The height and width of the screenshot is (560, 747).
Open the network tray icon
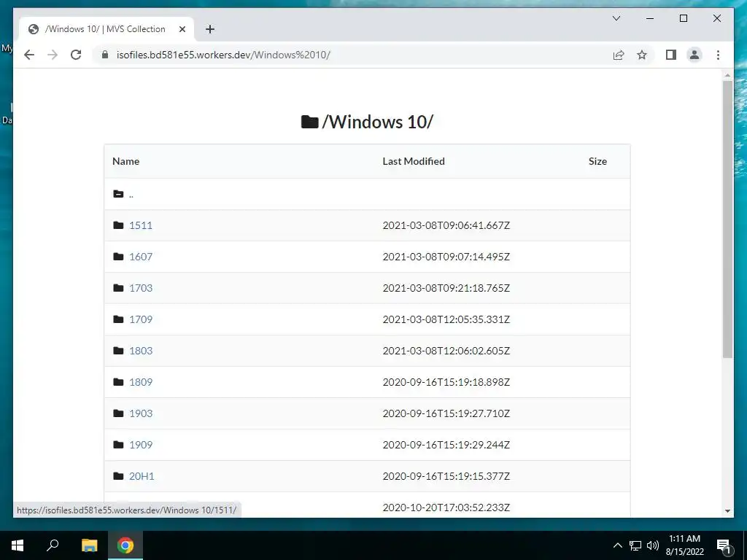tap(635, 545)
